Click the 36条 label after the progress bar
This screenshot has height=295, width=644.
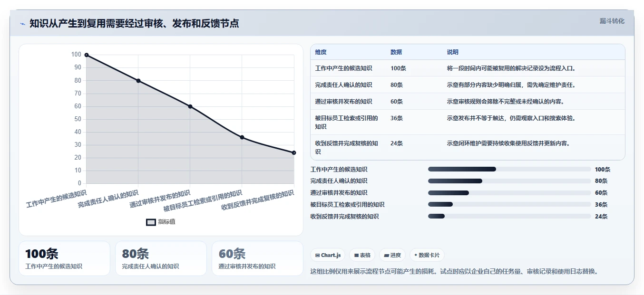(601, 205)
